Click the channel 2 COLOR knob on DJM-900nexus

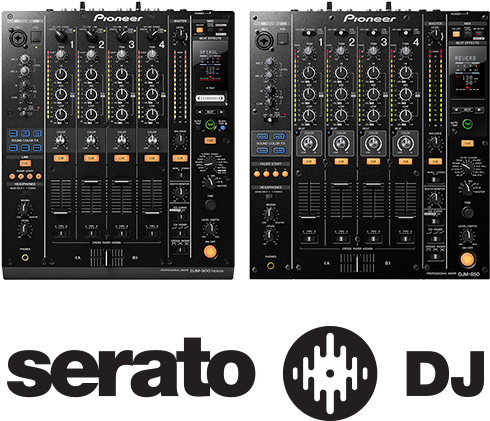point(91,141)
